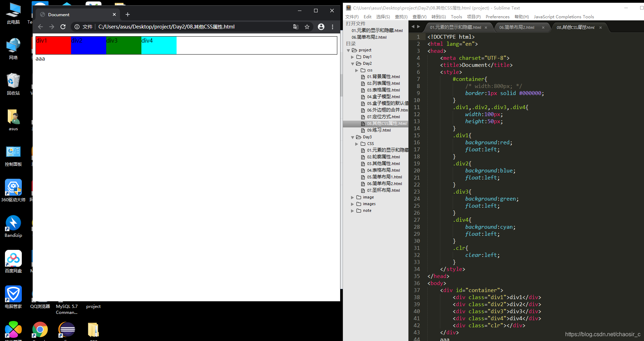The image size is (644, 341).
Task: Open the Edit menu
Action: coord(368,17)
